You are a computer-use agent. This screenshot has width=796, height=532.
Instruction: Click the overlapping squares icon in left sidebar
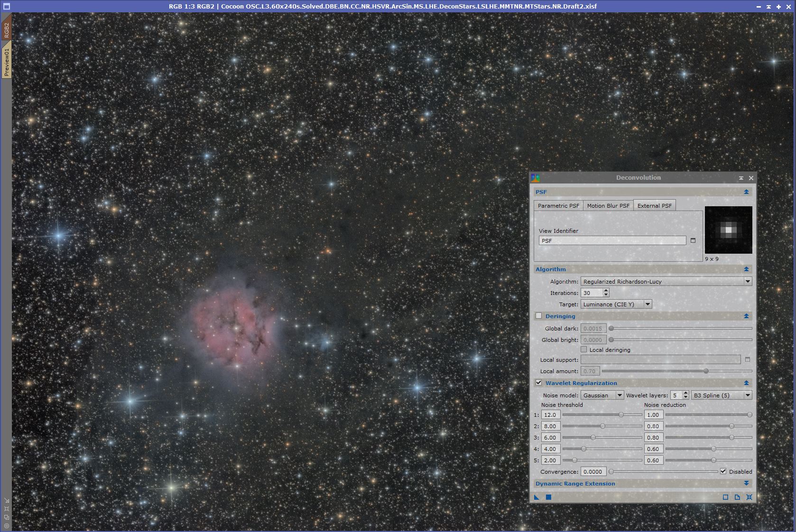[6, 517]
